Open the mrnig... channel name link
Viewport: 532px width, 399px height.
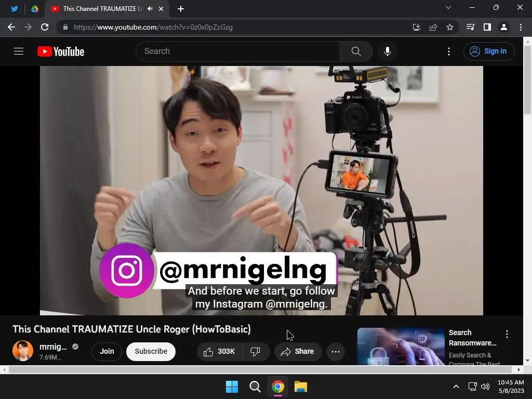pyautogui.click(x=53, y=347)
